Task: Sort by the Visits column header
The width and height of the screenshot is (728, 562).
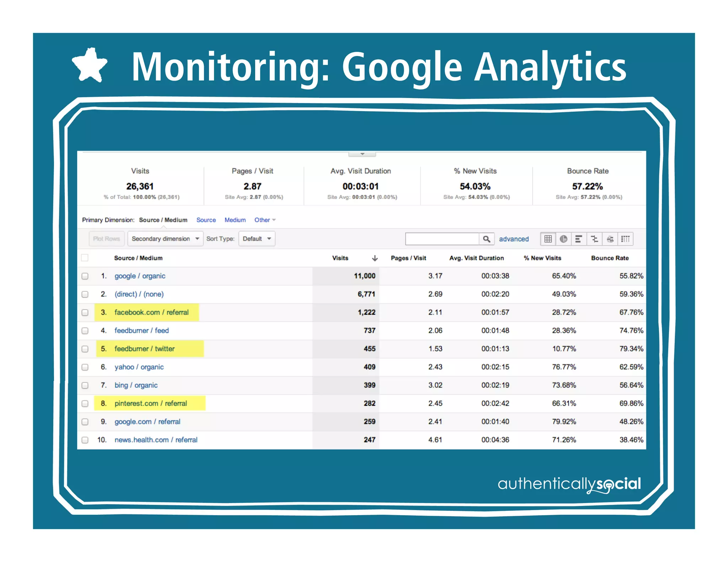Action: (340, 258)
